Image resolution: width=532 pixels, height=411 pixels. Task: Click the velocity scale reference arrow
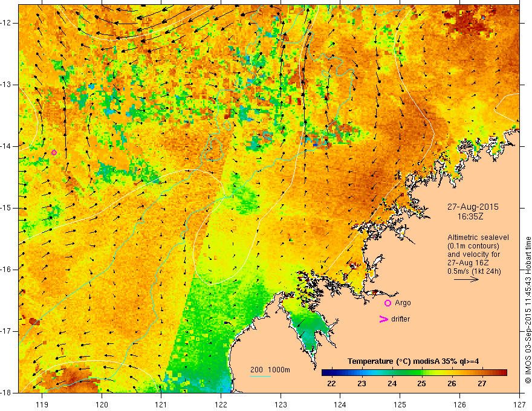[466, 279]
